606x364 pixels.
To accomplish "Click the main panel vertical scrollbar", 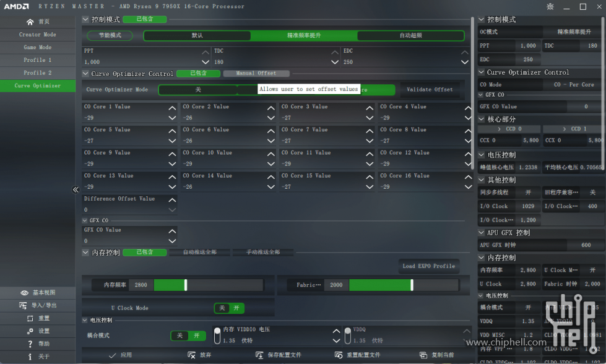I will (x=472, y=93).
